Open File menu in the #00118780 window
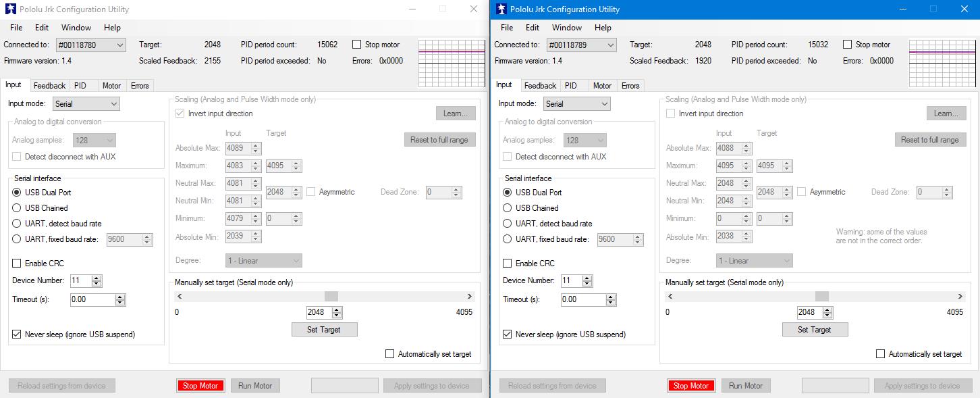980x398 pixels. coord(16,28)
